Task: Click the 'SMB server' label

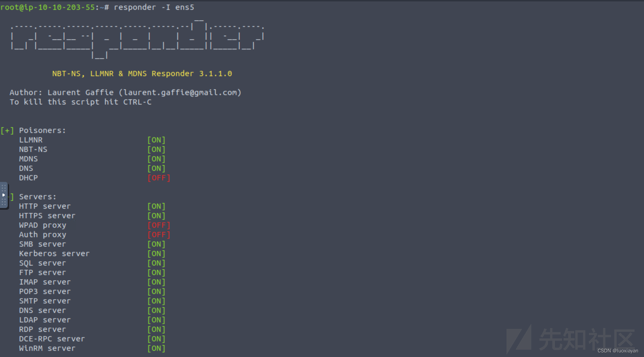Action: click(42, 244)
